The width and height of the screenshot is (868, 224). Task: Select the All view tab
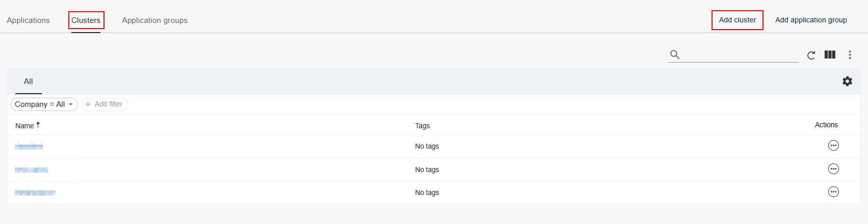click(28, 81)
